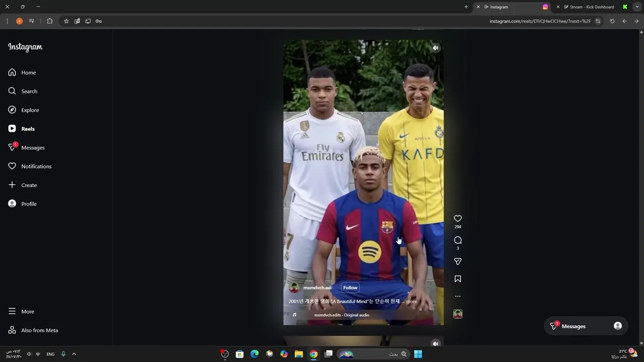644x362 pixels.
Task: Share the reel with paper plane icon
Action: coord(458,261)
